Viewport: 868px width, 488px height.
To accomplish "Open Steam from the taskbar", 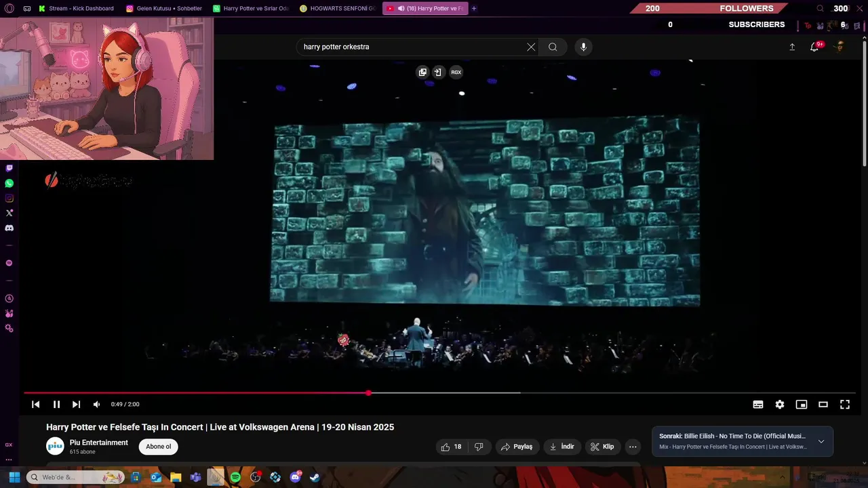I will (x=315, y=477).
